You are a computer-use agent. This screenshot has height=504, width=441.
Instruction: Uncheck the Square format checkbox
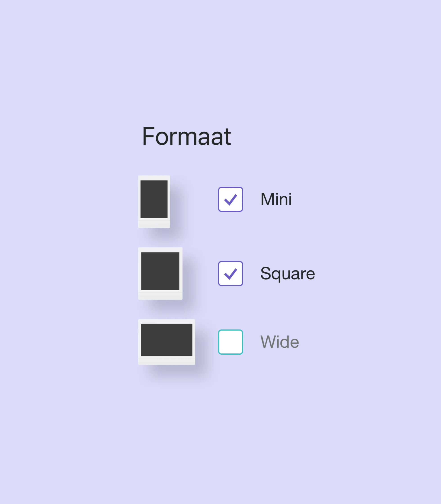click(230, 273)
